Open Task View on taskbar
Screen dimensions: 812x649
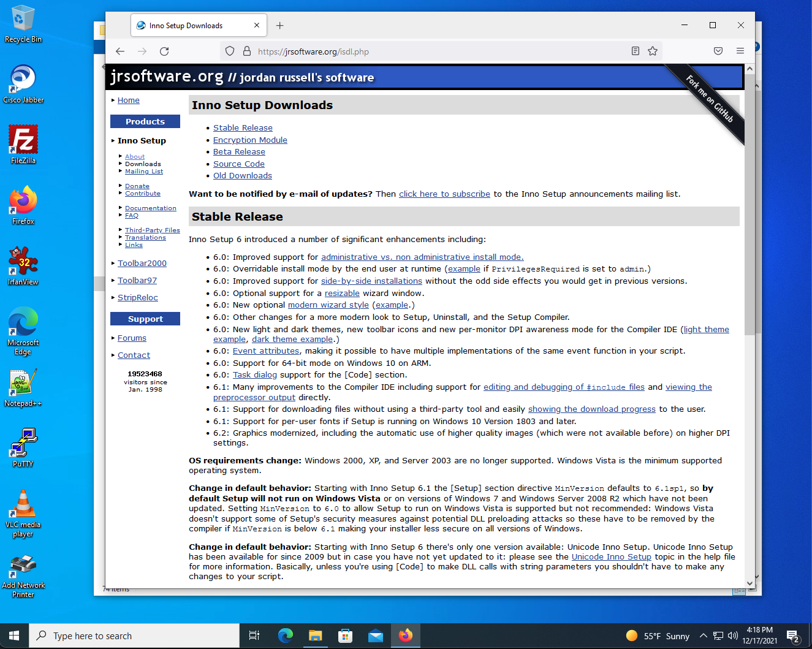coord(254,636)
